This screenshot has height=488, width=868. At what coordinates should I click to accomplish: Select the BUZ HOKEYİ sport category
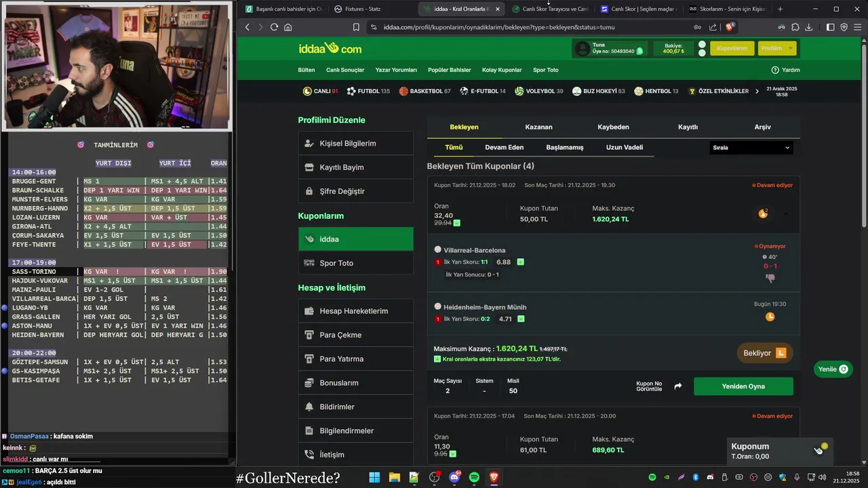[x=599, y=91]
